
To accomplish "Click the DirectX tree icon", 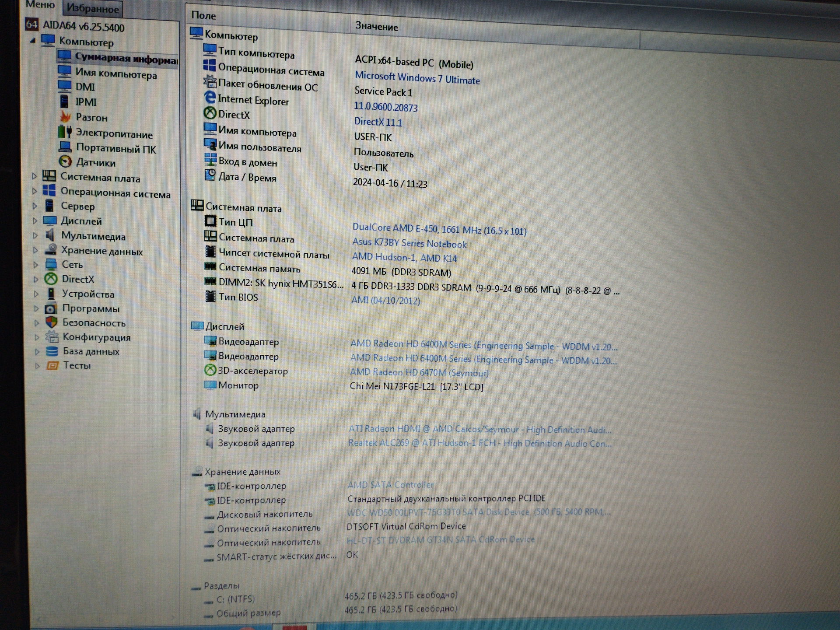I will [x=51, y=279].
